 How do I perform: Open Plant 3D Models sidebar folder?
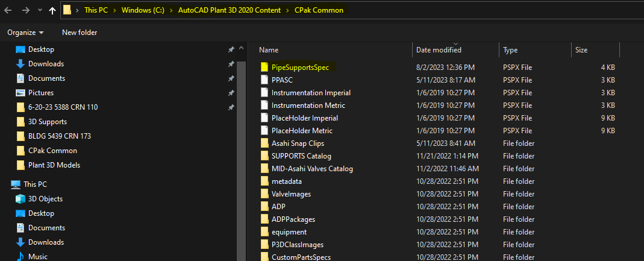point(54,165)
